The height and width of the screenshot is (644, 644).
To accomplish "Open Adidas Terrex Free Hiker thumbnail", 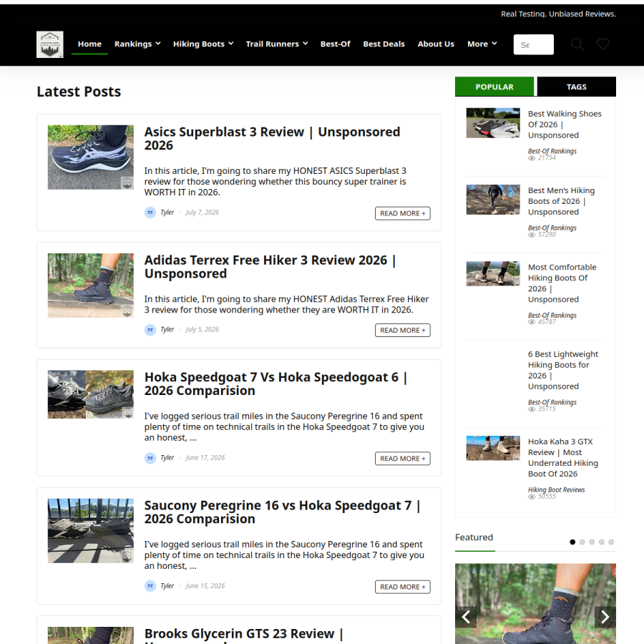I will (90, 286).
